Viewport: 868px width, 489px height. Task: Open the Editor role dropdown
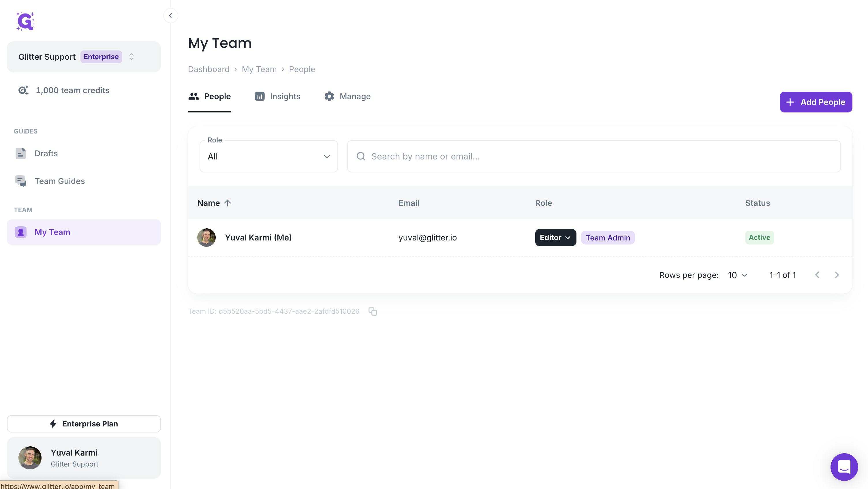click(555, 238)
